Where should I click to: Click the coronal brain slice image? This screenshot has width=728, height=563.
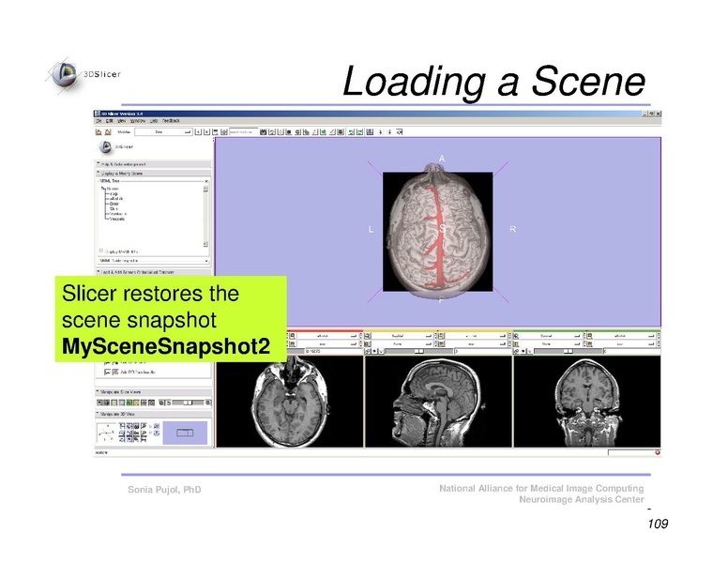[x=587, y=402]
